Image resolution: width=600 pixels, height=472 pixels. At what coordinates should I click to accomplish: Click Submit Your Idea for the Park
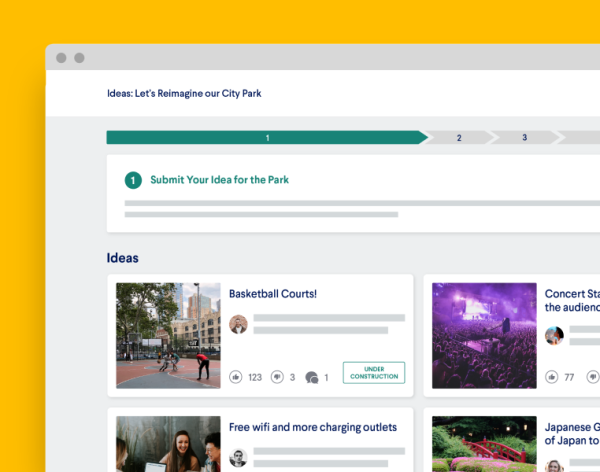click(x=219, y=180)
